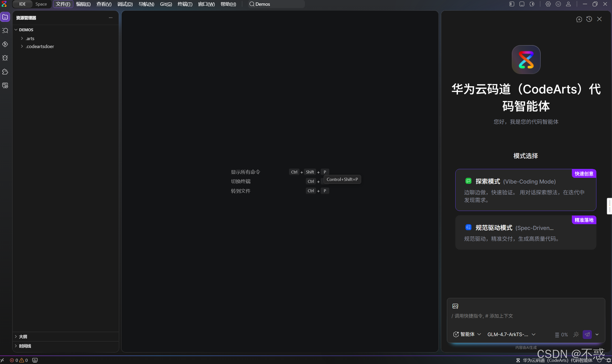Open the 窗口(W) menu
This screenshot has height=364, width=612.
coord(206,4)
